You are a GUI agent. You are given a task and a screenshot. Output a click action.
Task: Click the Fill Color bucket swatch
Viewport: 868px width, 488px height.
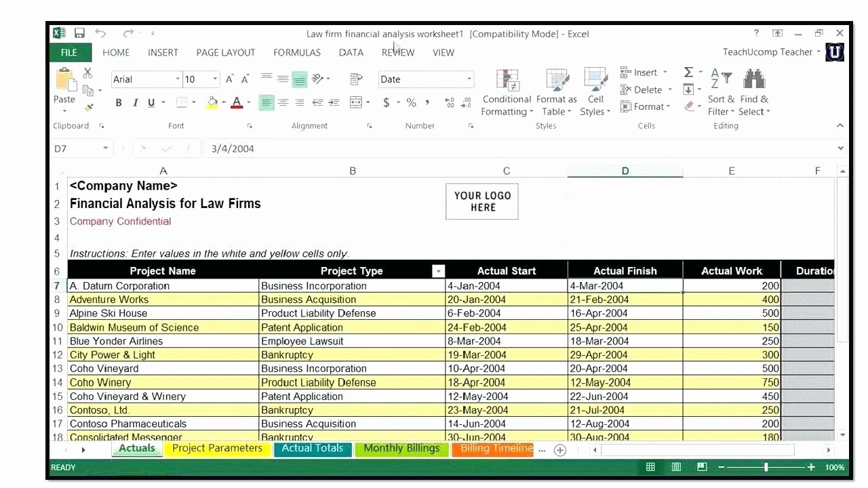tap(212, 103)
